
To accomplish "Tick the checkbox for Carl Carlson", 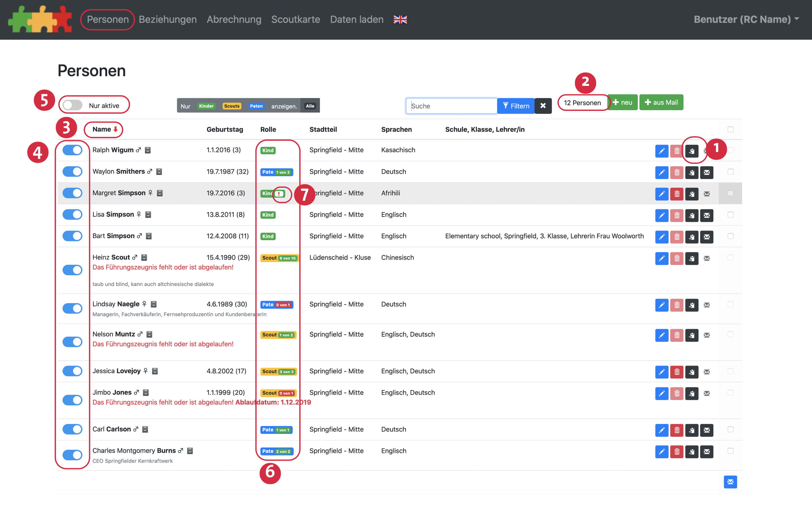I will click(x=731, y=429).
